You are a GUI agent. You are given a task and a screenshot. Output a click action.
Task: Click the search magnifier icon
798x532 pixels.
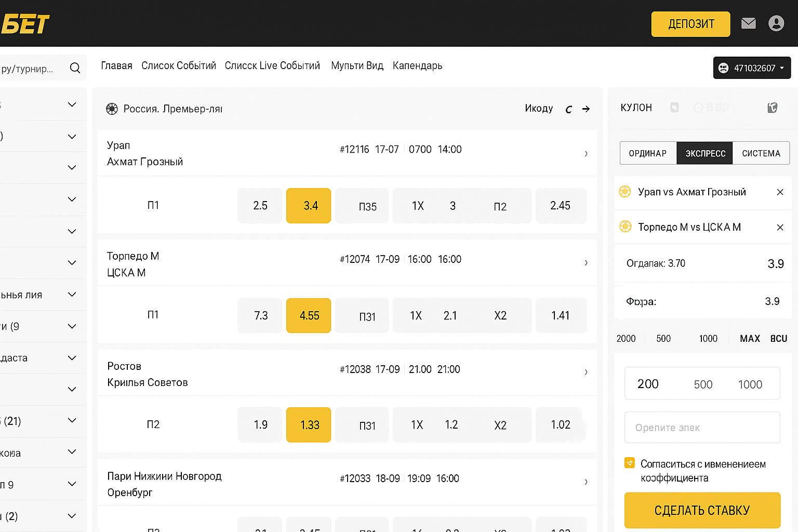(75, 68)
